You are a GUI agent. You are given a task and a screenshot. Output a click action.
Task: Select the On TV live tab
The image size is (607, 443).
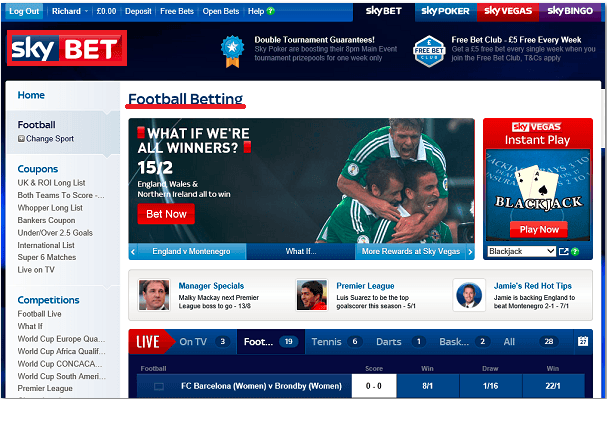204,342
